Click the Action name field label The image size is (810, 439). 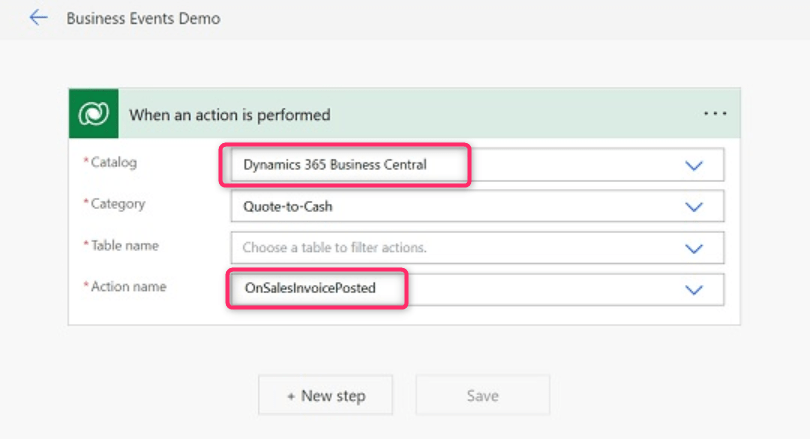(128, 287)
